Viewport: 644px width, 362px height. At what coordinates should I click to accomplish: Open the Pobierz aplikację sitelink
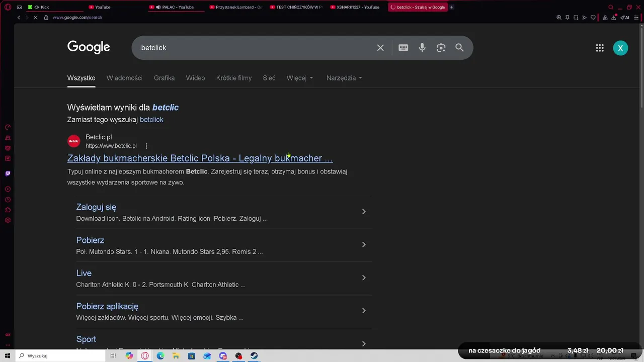[107, 306]
